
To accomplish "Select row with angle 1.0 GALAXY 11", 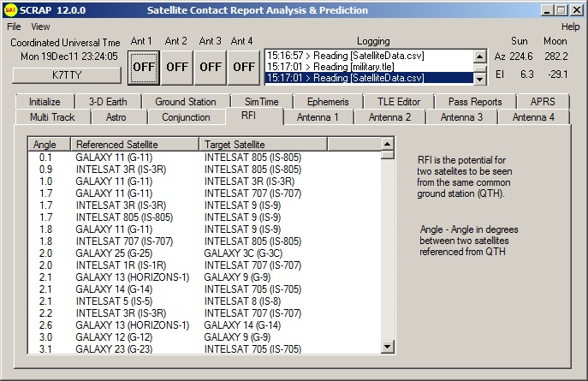I will pyautogui.click(x=205, y=182).
